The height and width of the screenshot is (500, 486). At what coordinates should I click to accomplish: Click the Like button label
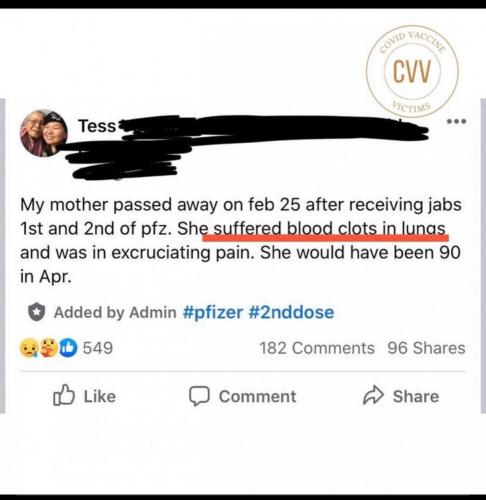click(100, 396)
